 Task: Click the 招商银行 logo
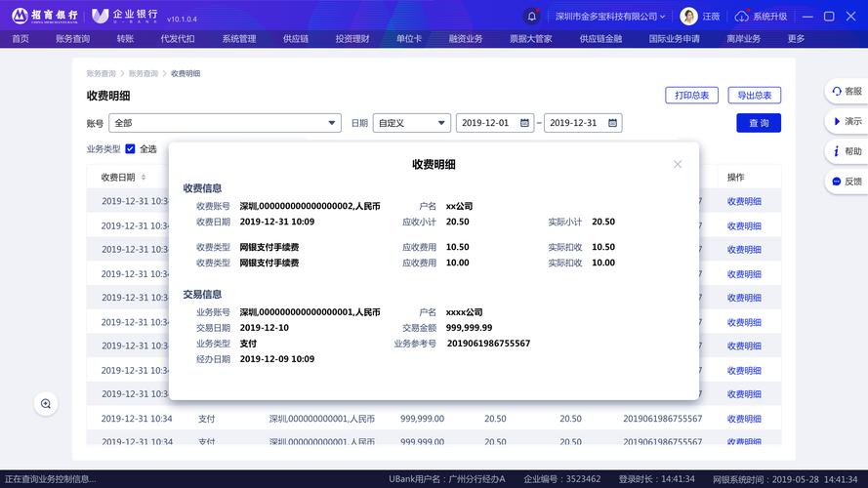pos(45,16)
